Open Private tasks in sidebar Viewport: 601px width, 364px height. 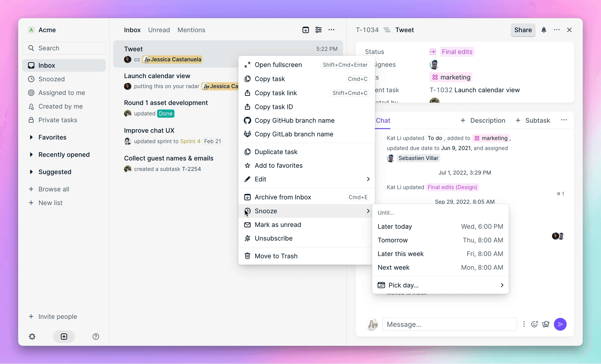click(x=64, y=120)
